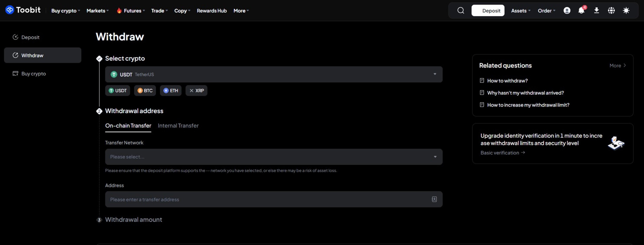Image resolution: width=644 pixels, height=245 pixels.
Task: Change language using the globe icon
Action: pyautogui.click(x=611, y=10)
